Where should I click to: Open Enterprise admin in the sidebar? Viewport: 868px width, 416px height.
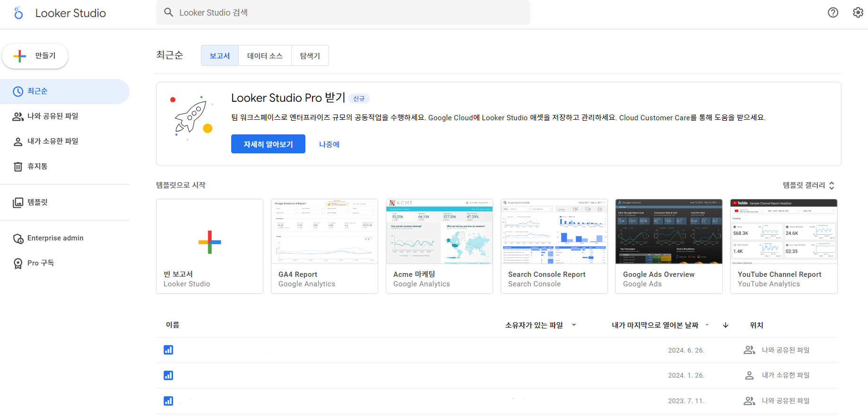pos(65,239)
